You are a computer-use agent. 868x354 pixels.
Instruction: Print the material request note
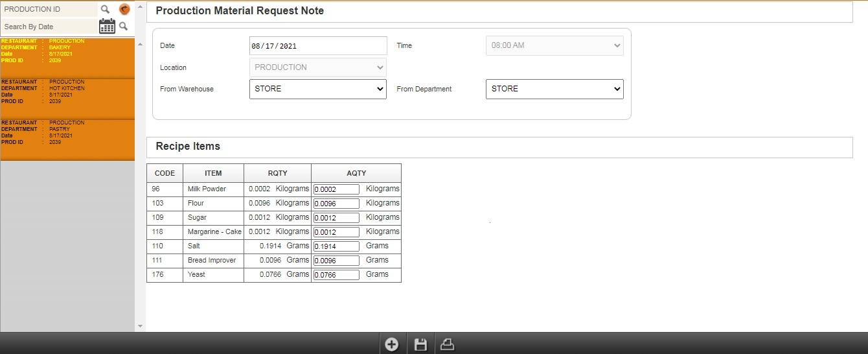(x=448, y=344)
